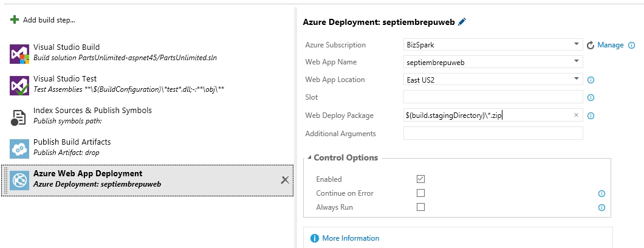The height and width of the screenshot is (248, 644).
Task: Select the Index Sources & Publish Symbols icon
Action: 18,117
